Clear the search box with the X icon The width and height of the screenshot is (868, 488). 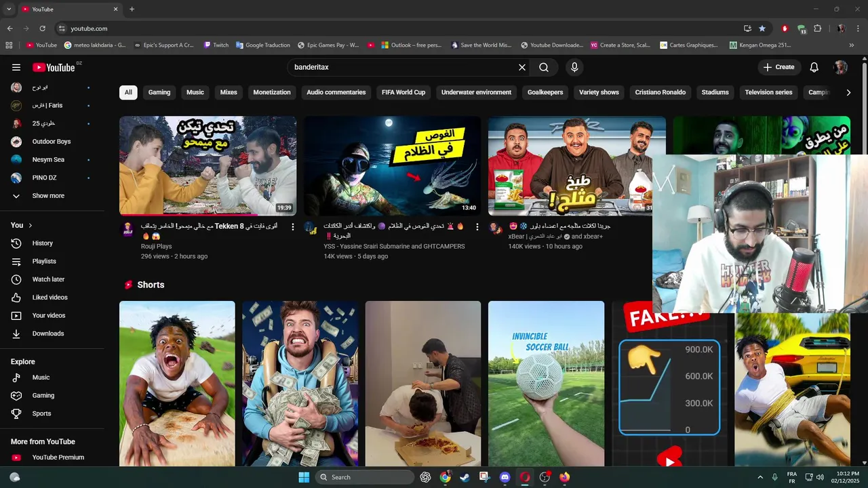pyautogui.click(x=522, y=67)
